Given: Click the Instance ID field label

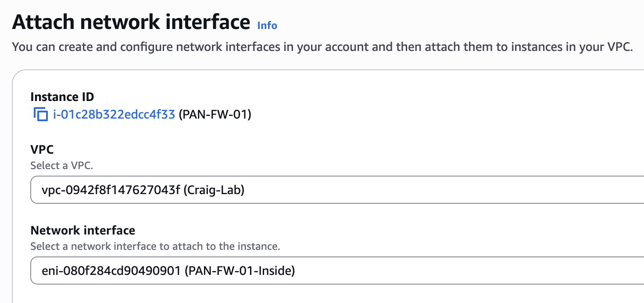Looking at the screenshot, I should tap(62, 97).
